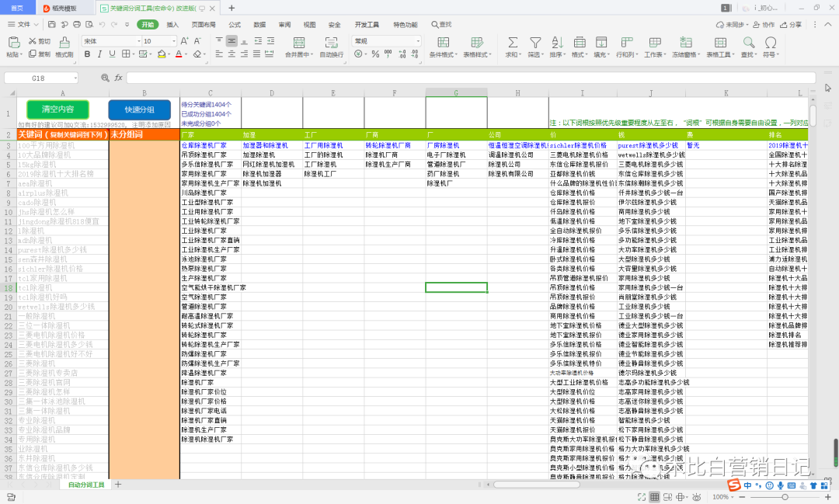
Task: Click the percent style icon
Action: click(x=375, y=54)
